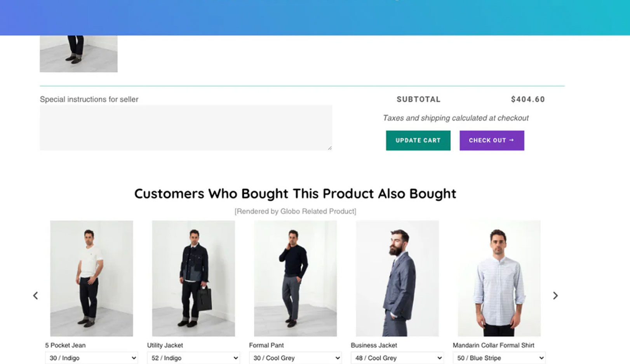Open the Mandarin Collar Formal Shirt product page
This screenshot has height=364, width=630.
(x=494, y=345)
